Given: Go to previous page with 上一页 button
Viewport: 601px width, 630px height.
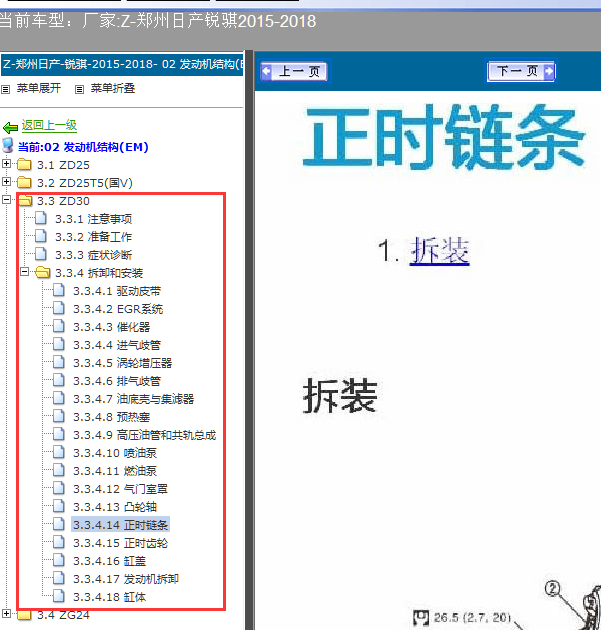Looking at the screenshot, I should (295, 72).
